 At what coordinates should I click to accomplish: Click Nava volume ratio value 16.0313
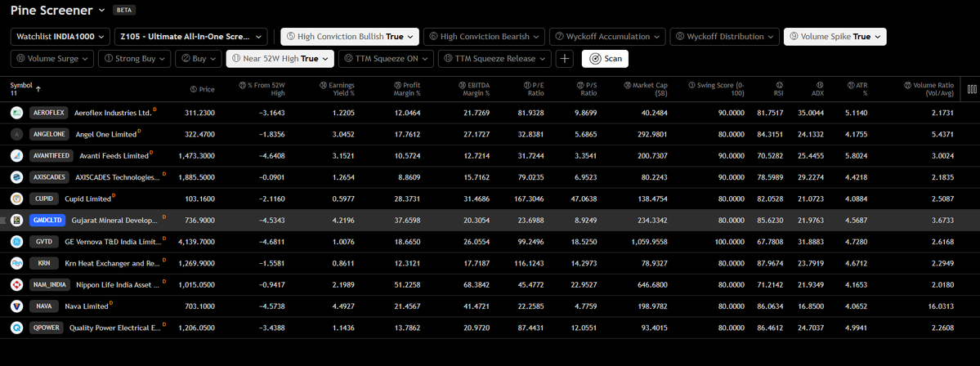pos(940,306)
